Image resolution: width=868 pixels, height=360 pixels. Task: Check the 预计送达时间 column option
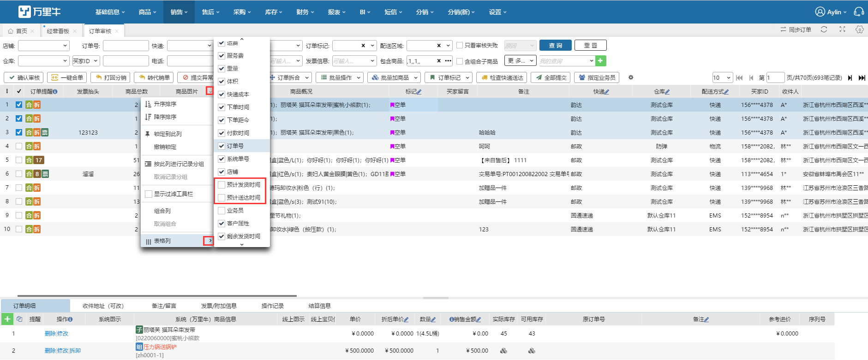click(x=221, y=198)
